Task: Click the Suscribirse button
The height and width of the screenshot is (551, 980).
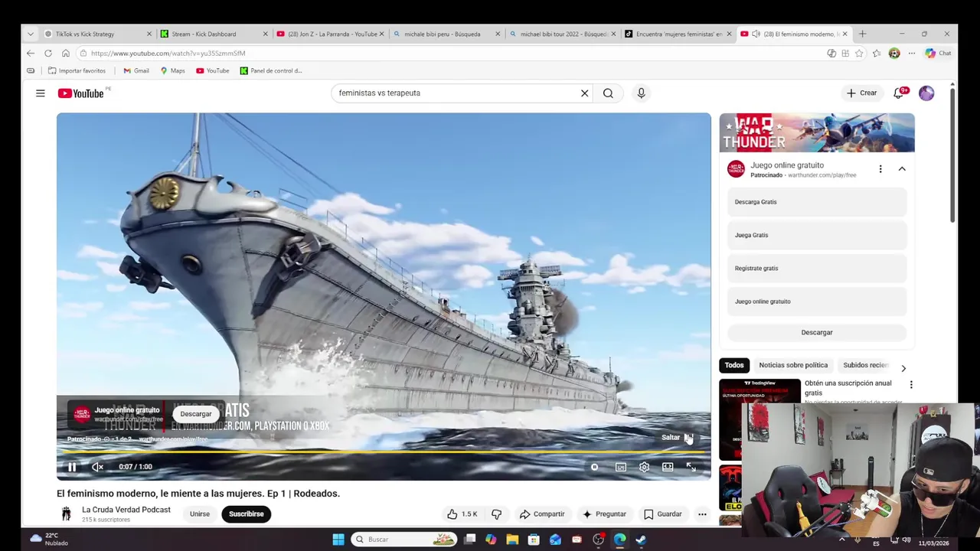Action: coord(246,514)
